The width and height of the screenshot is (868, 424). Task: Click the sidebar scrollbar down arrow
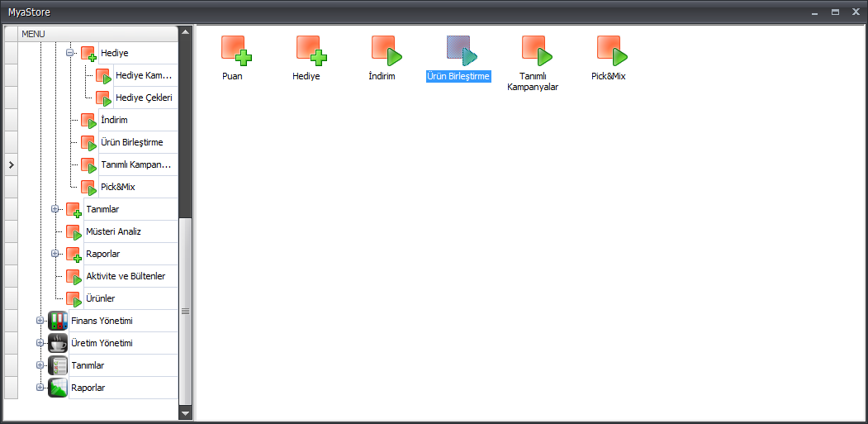click(185, 412)
